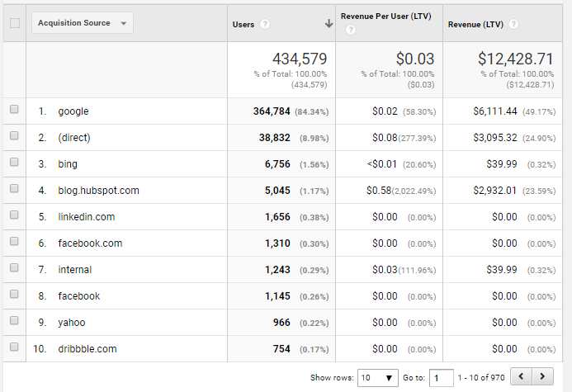This screenshot has width=572, height=392.
Task: Click the help icon next to Revenue (LTV)
Action: (x=514, y=25)
